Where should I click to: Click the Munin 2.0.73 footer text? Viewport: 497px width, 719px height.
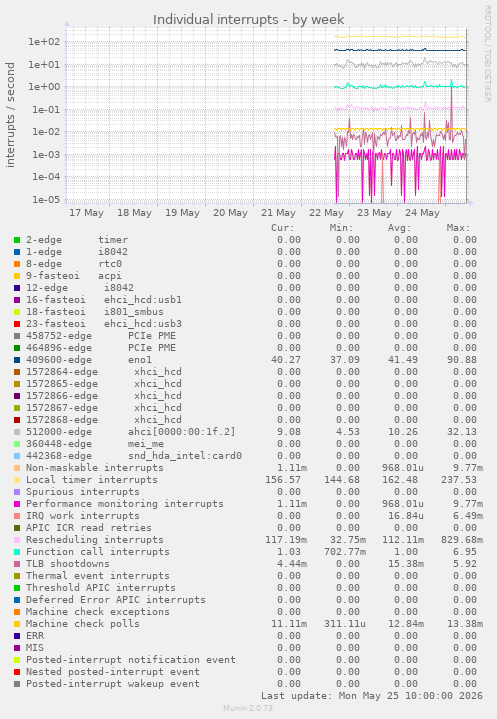pos(248,708)
